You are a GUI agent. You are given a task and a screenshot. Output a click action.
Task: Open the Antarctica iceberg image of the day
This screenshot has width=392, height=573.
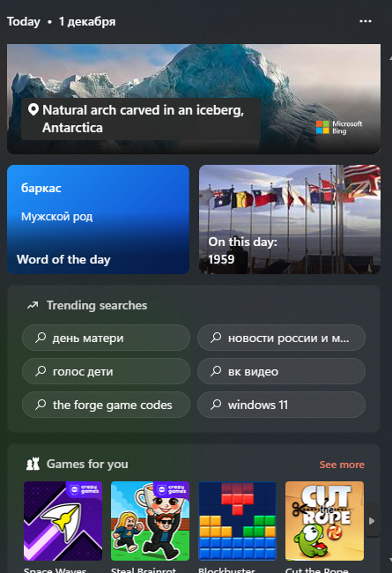tap(194, 99)
